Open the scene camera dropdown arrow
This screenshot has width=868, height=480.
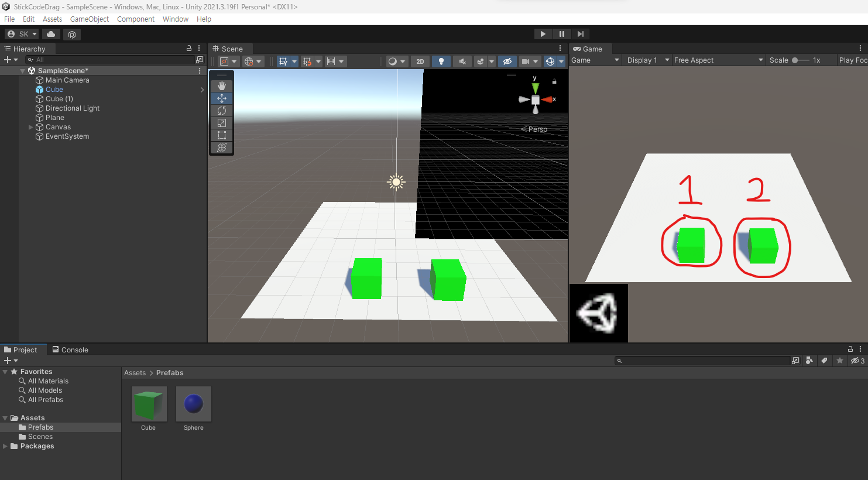[536, 61]
